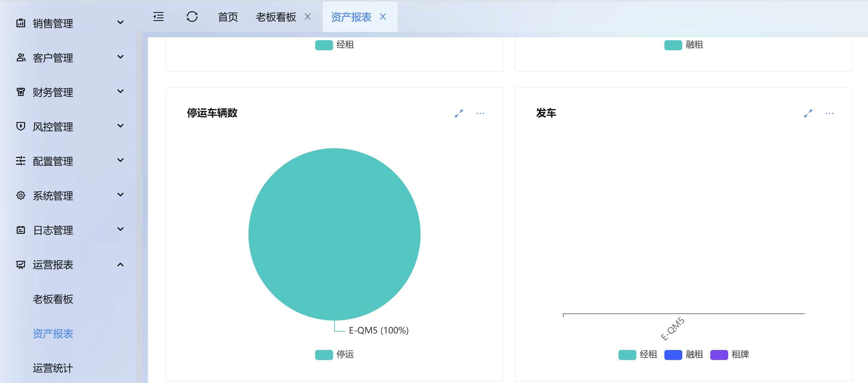868x383 pixels.
Task: Close the 资产报表 tab
Action: [x=383, y=17]
